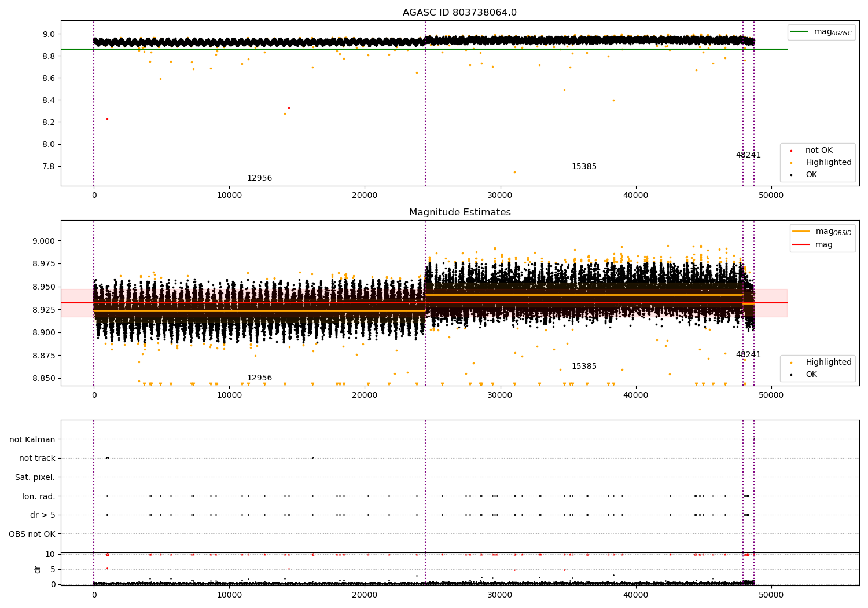Click the rotated 'dr' axis label
This screenshot has width=868, height=608.
click(x=38, y=569)
